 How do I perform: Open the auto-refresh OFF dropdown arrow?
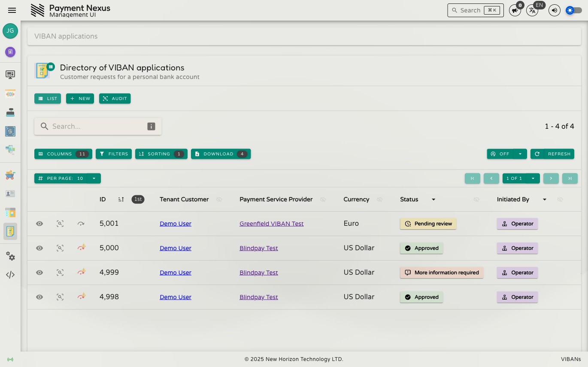click(x=520, y=154)
